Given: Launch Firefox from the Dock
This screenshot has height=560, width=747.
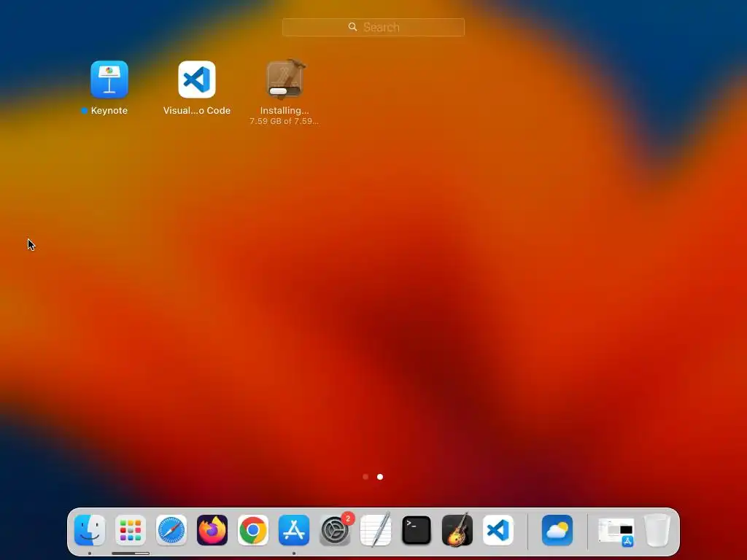Looking at the screenshot, I should [x=212, y=530].
